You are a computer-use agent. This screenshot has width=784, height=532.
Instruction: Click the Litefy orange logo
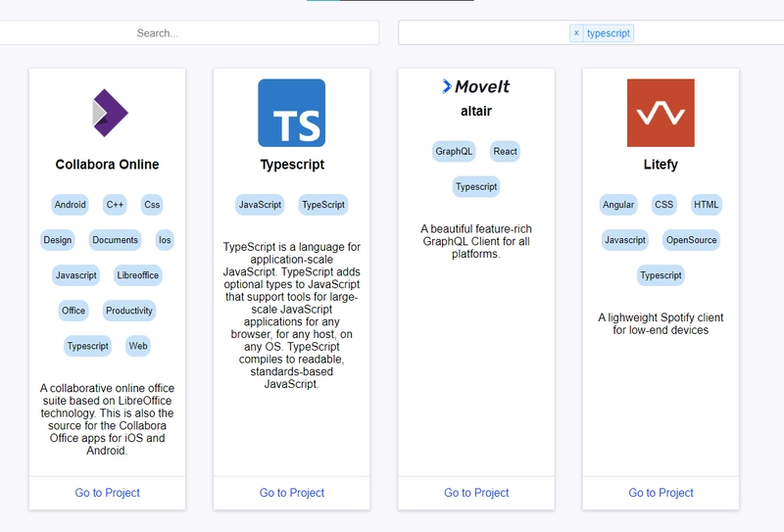point(661,113)
